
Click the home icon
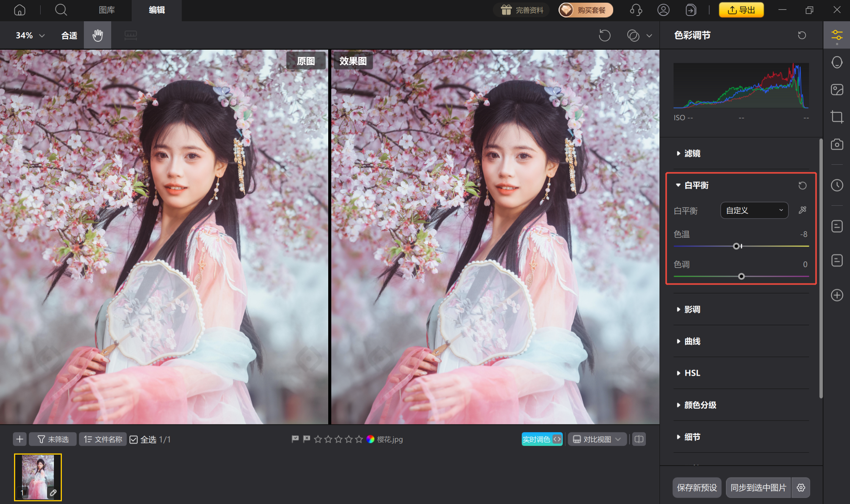[20, 10]
